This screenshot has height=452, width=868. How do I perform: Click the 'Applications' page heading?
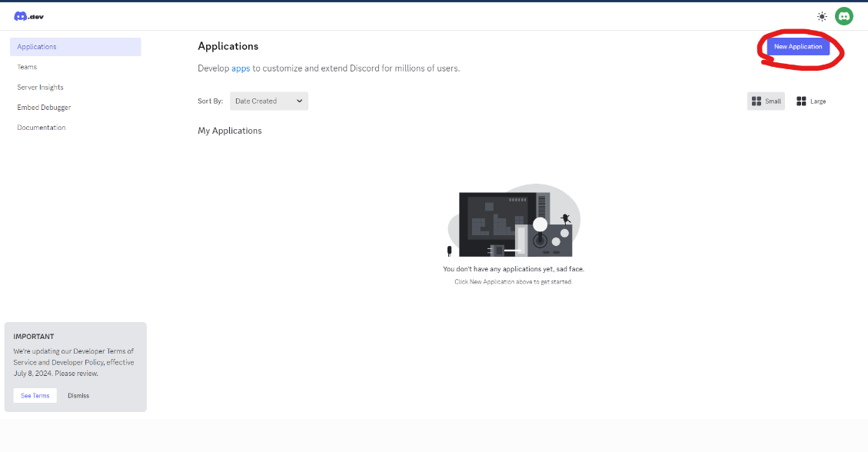(228, 46)
